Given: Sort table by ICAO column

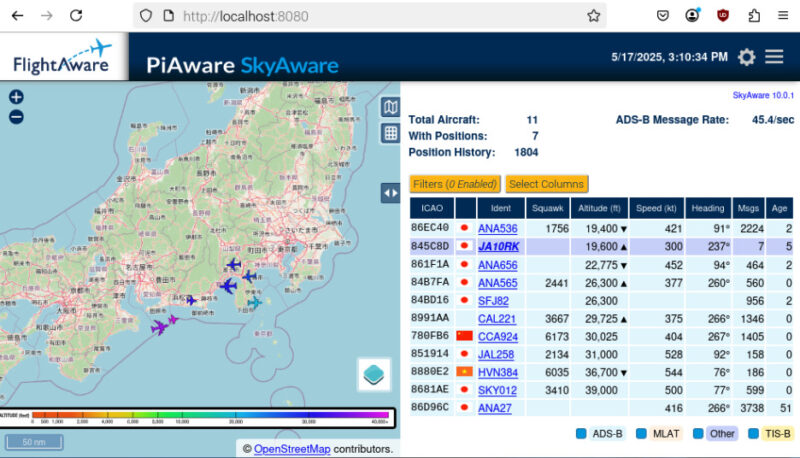Looking at the screenshot, I should pyautogui.click(x=432, y=208).
